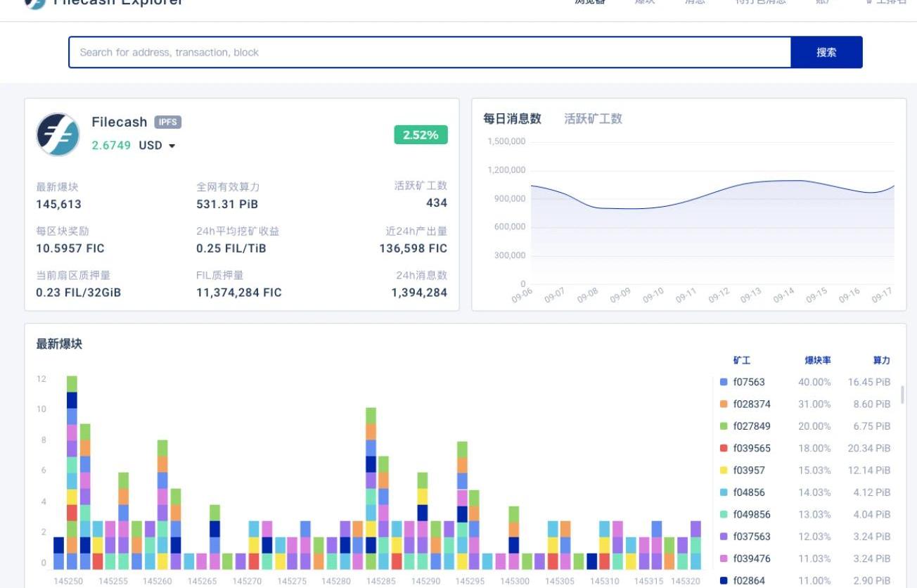Click the 11,374,284 FIC pledge value
This screenshot has height=588, width=917.
click(239, 293)
